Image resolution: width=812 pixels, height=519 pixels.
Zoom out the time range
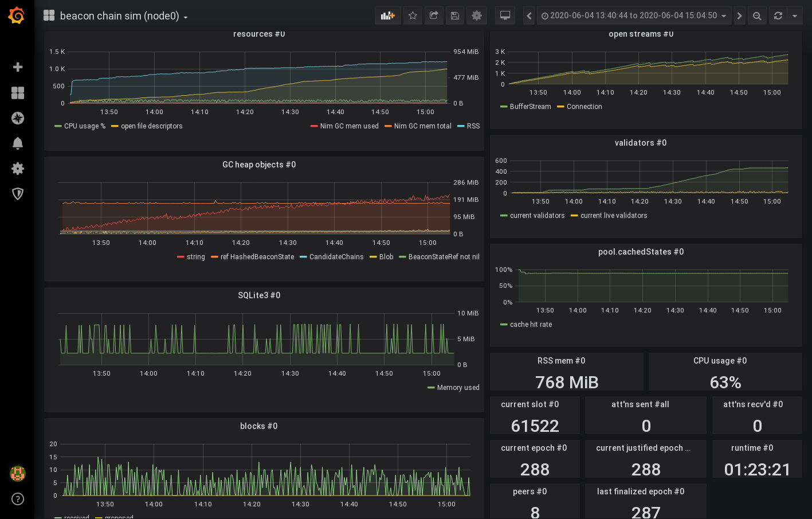[x=757, y=15]
